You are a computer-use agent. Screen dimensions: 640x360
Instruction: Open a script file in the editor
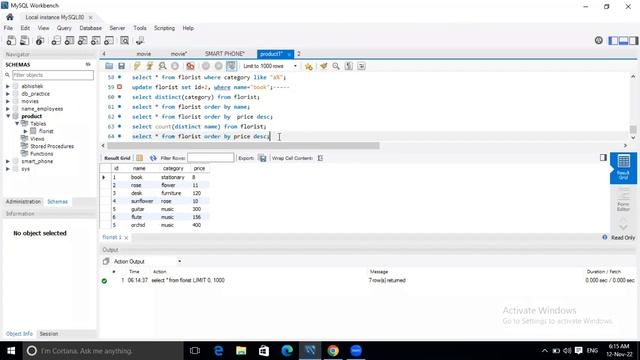109,66
